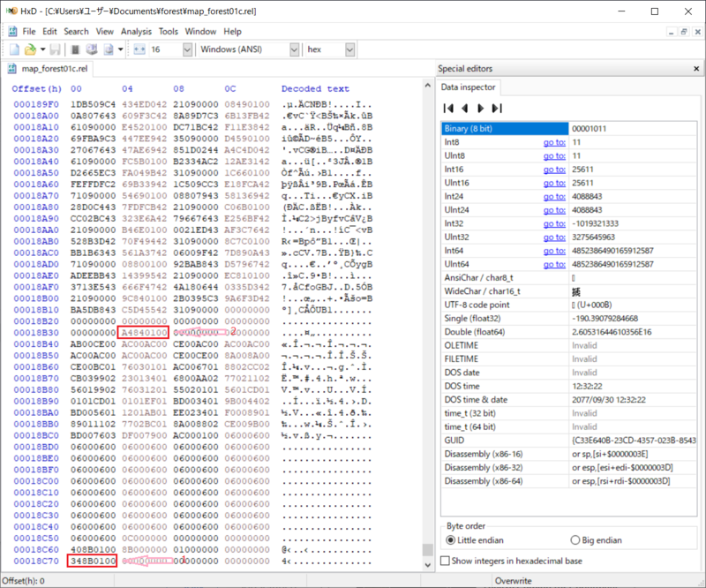
Task: Click the hex view scrollbar thumb
Action: (427, 550)
